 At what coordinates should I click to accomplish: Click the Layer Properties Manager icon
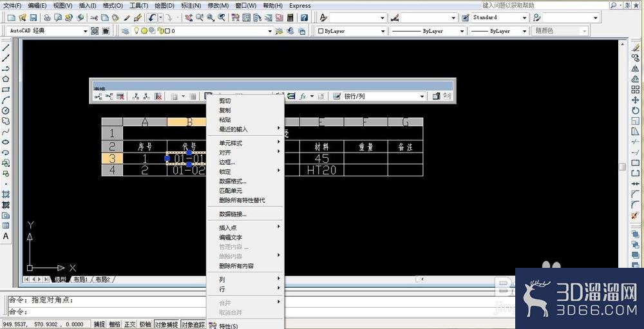[126, 31]
